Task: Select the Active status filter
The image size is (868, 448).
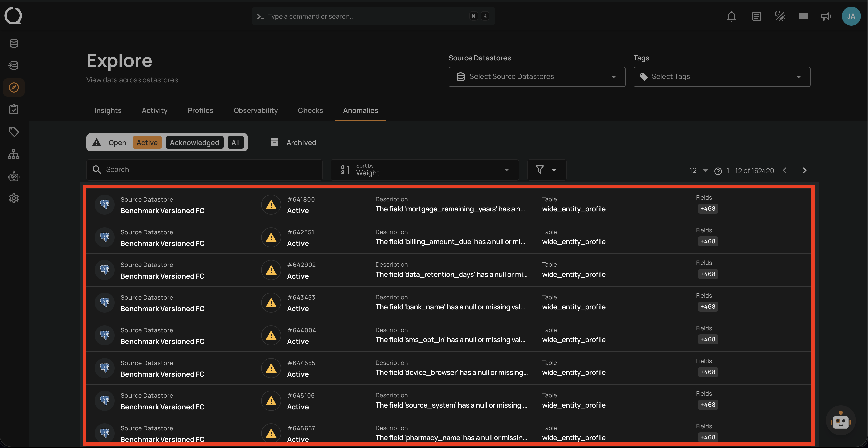Action: (x=147, y=143)
